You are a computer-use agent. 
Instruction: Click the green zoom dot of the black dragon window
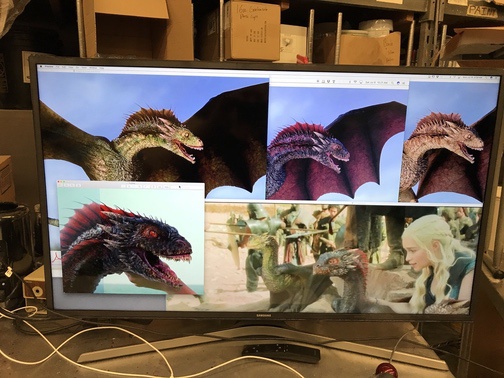[64, 182]
